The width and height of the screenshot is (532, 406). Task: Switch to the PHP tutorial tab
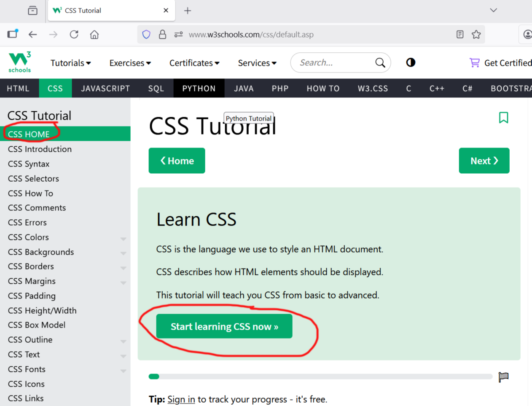280,88
